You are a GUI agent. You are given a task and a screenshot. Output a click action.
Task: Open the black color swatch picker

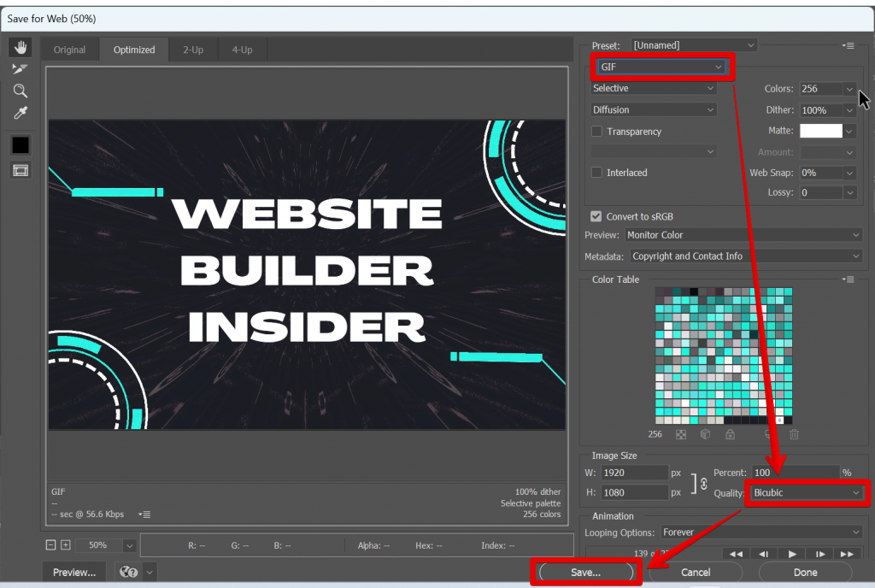click(x=20, y=144)
